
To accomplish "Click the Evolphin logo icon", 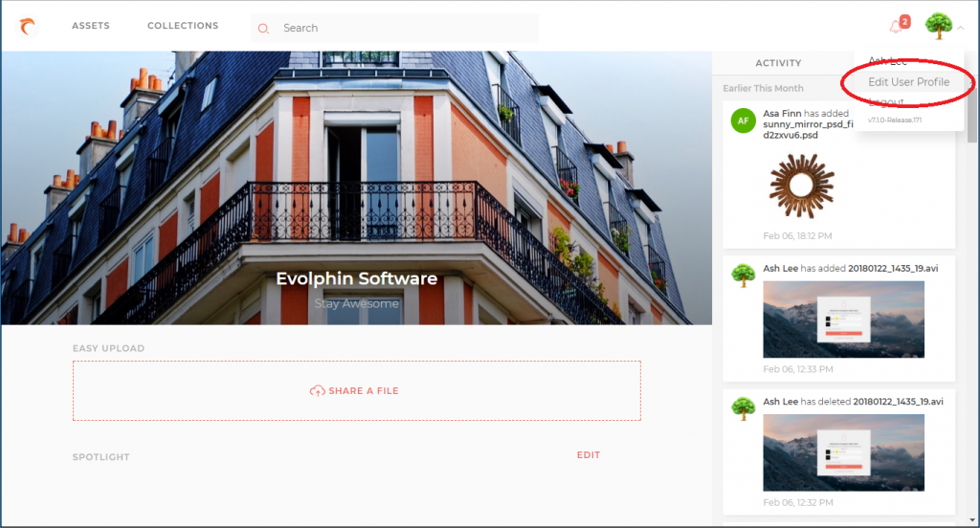I will [x=27, y=26].
